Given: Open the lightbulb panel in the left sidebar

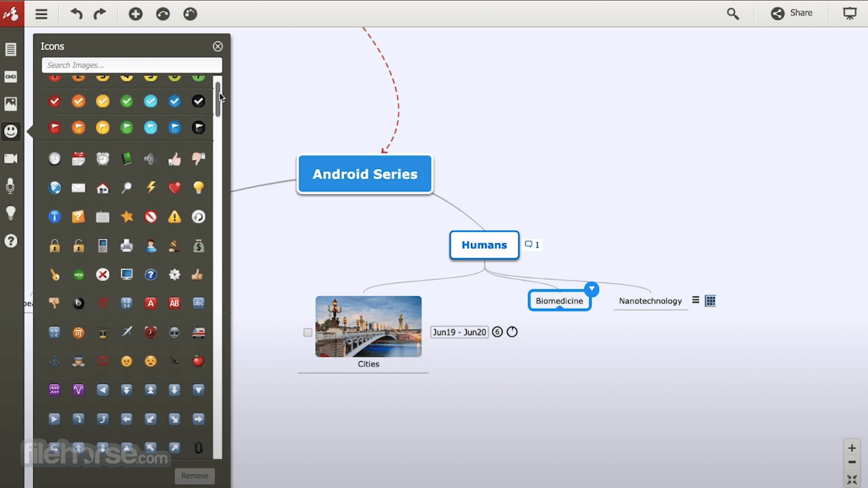Looking at the screenshot, I should [11, 213].
